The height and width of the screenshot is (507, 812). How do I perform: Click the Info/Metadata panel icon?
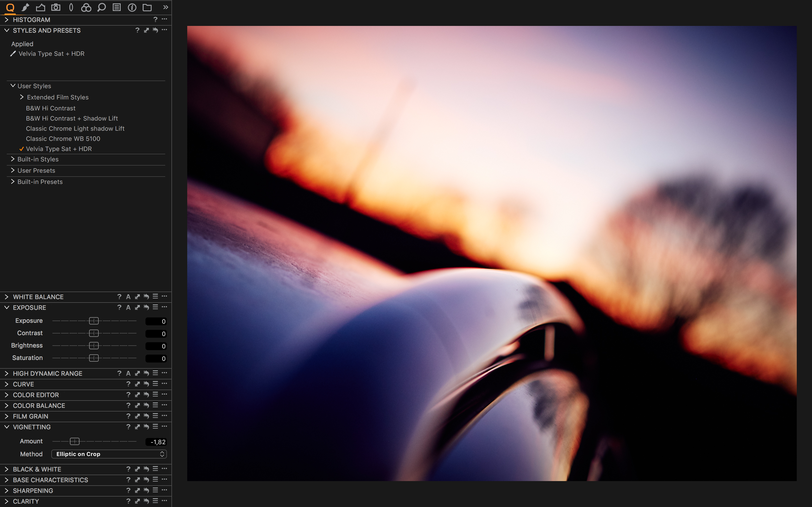tap(132, 7)
